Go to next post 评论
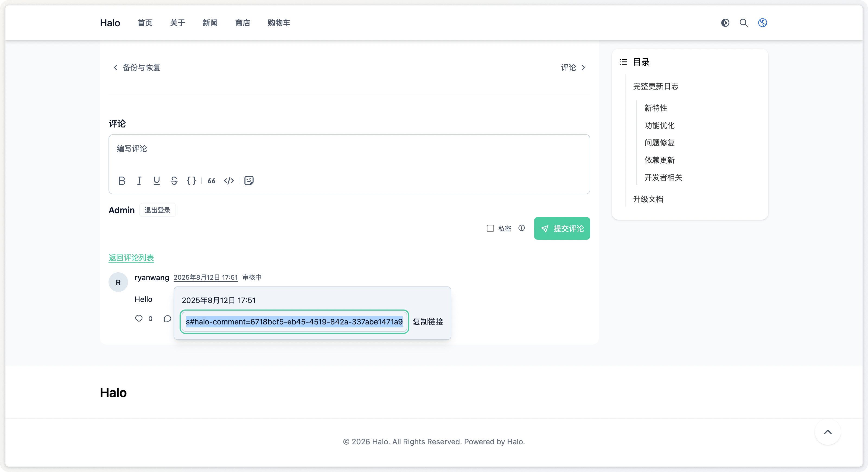 [573, 67]
